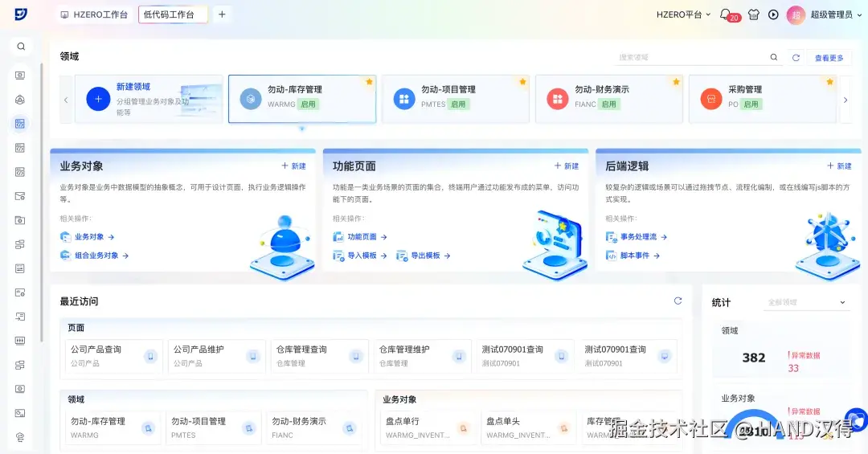Toggle the favorite star on 勿动-项目管理 card
Screen dimensions: 868x454
(522, 82)
